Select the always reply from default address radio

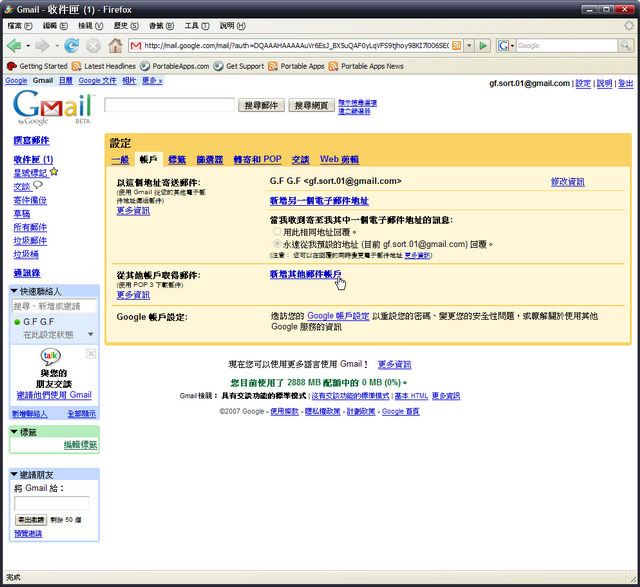(277, 244)
